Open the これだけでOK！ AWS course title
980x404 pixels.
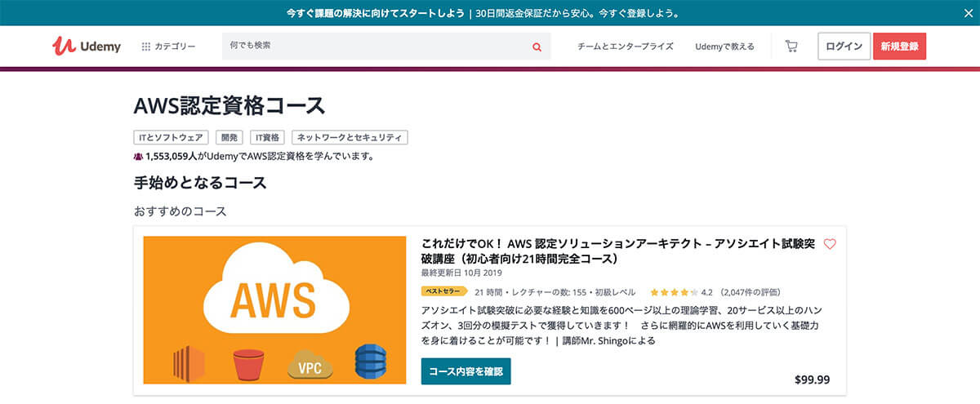pos(619,251)
